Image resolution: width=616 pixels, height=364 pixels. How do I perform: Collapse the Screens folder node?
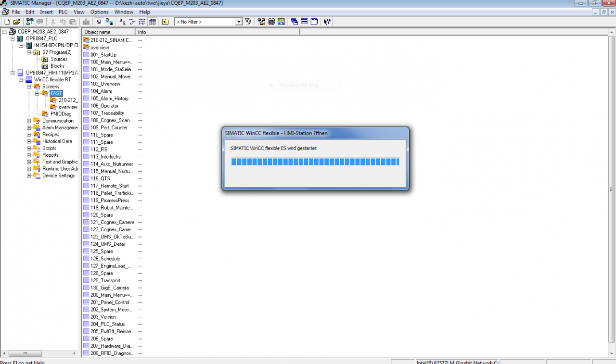(29, 87)
